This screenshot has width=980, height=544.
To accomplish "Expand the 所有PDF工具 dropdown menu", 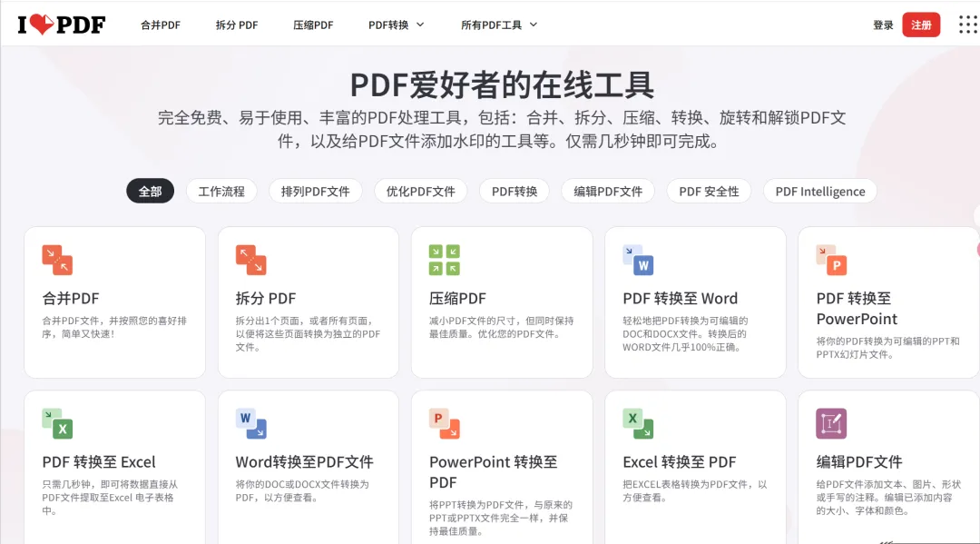I will click(x=499, y=25).
